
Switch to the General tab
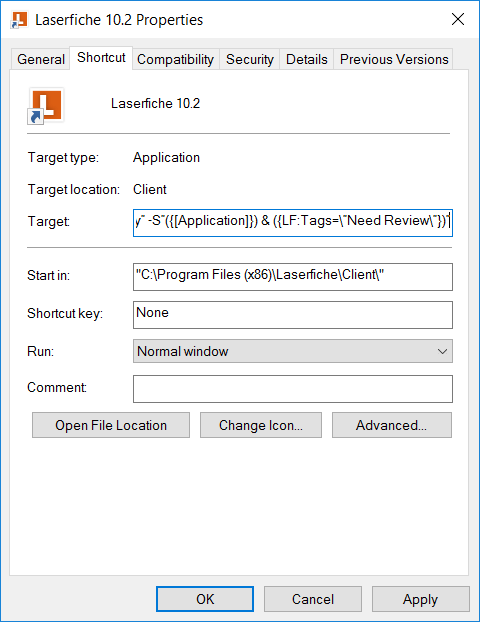41,59
